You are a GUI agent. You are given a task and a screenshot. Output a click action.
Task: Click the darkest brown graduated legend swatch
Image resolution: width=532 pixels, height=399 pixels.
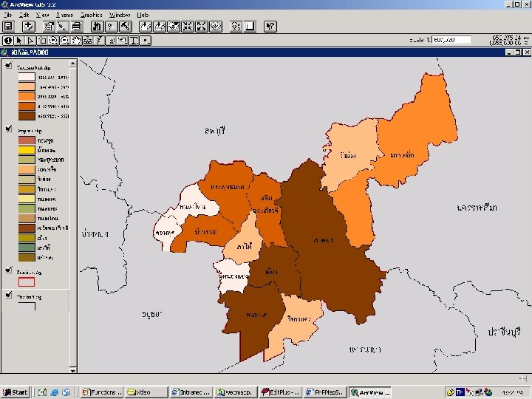(27, 116)
